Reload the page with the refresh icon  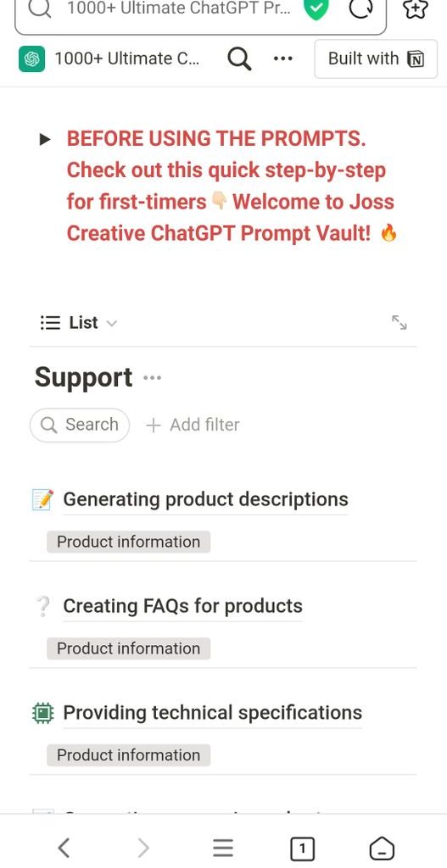(360, 8)
